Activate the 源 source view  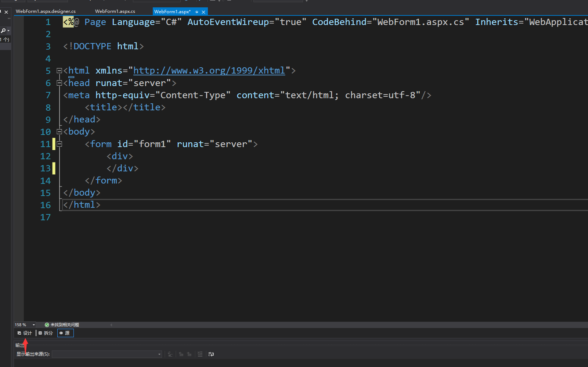[65, 333]
